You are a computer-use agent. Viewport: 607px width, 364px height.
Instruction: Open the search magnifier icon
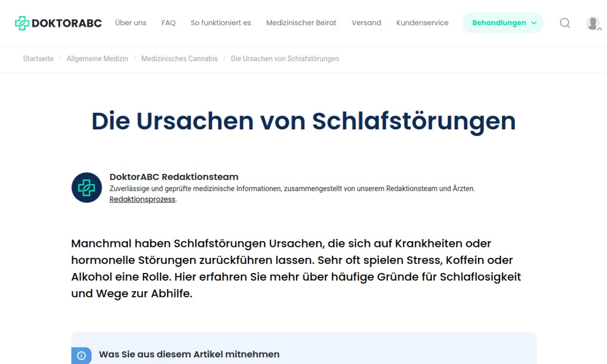(565, 23)
